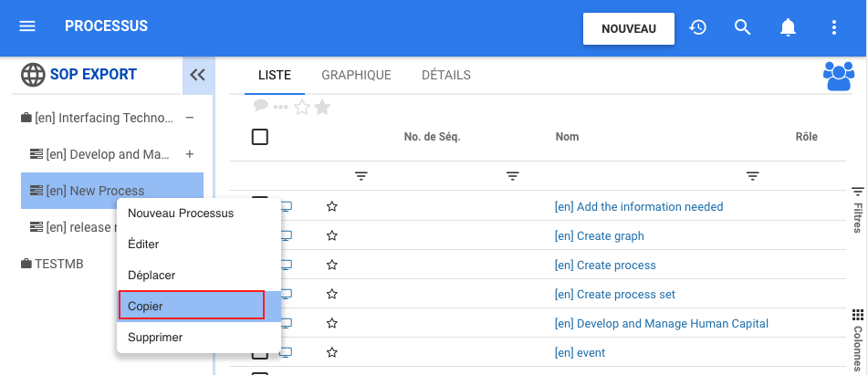868x375 pixels.
Task: Click the search magnifier icon
Action: [743, 27]
